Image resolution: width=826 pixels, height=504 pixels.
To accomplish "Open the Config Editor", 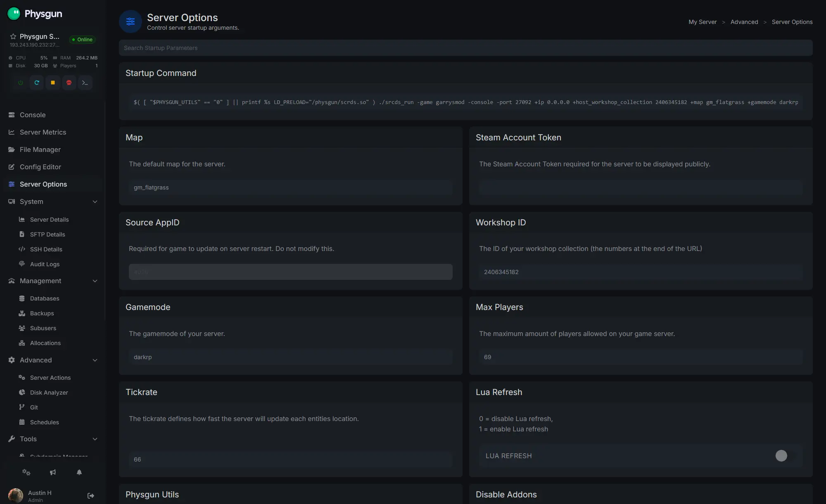I will pos(53,167).
